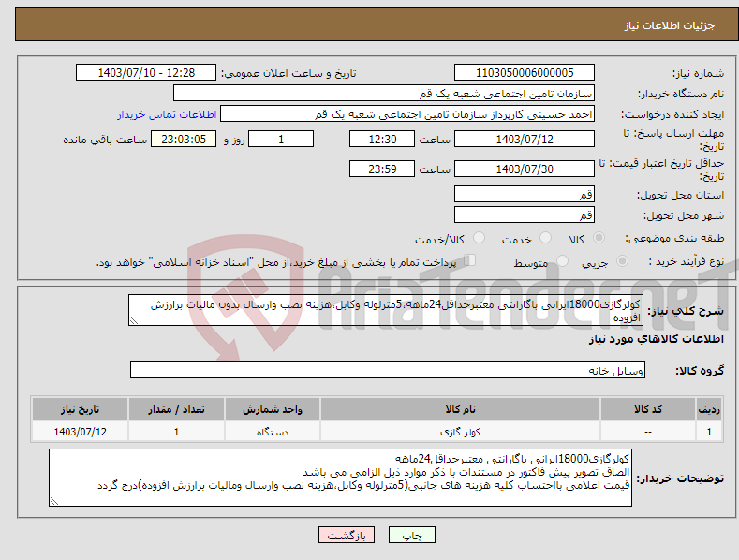Click the validity time field 23:59
This screenshot has height=560, width=739.
[382, 169]
